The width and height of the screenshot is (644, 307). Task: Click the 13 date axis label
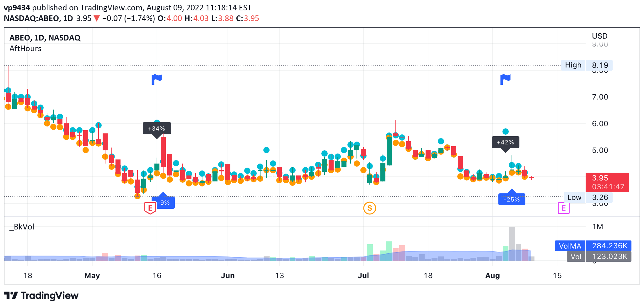(279, 276)
